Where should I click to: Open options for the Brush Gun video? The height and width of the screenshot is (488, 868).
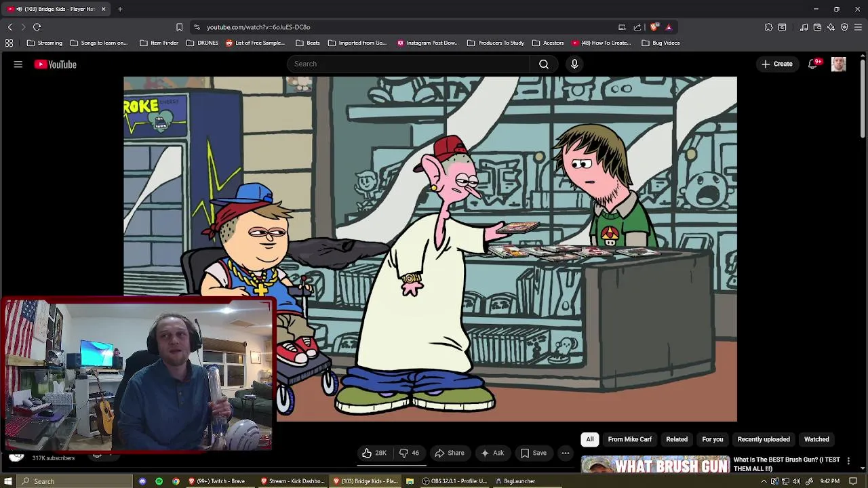pos(848,461)
